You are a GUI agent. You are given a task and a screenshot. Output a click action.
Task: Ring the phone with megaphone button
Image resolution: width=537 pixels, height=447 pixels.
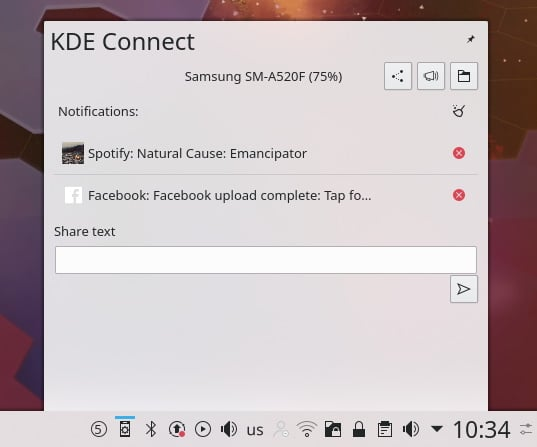431,76
